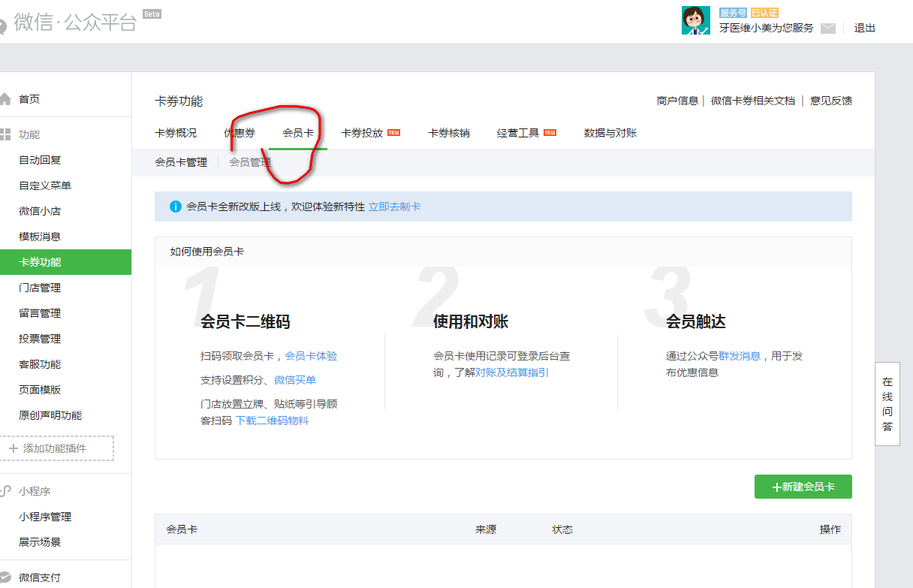This screenshot has height=588, width=913.
Task: Select the 会员管理 sub-tab
Action: tap(250, 162)
